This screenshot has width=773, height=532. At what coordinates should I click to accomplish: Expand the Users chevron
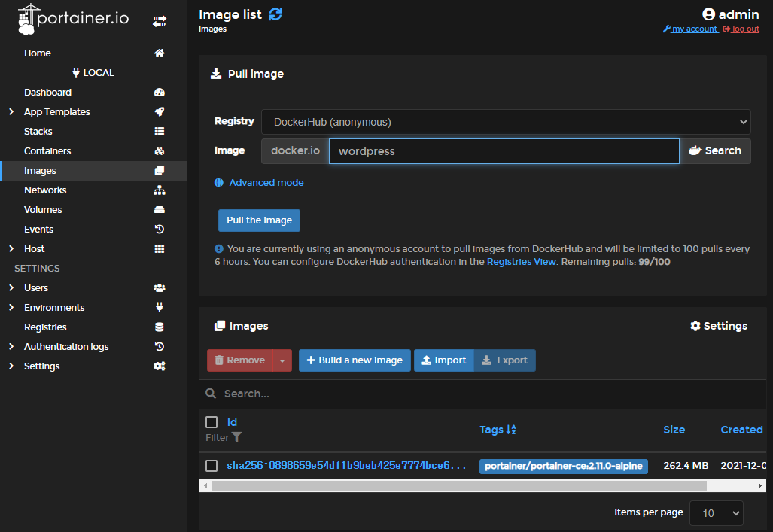11,288
